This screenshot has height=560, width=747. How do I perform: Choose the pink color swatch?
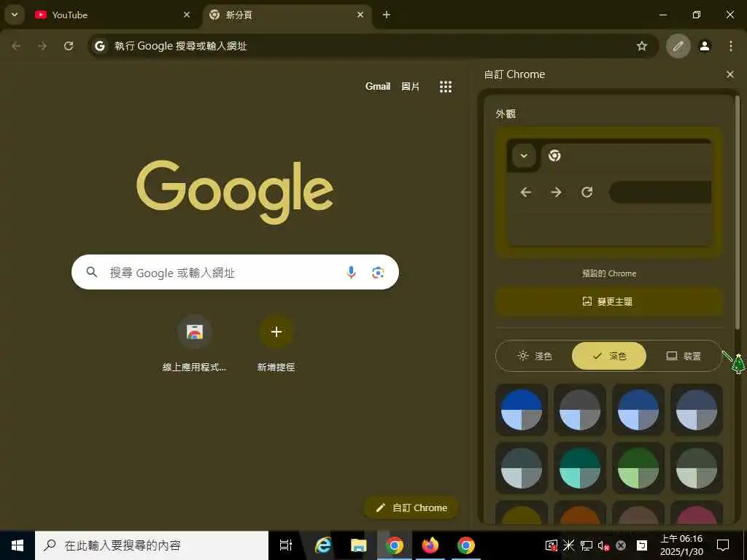point(697,513)
